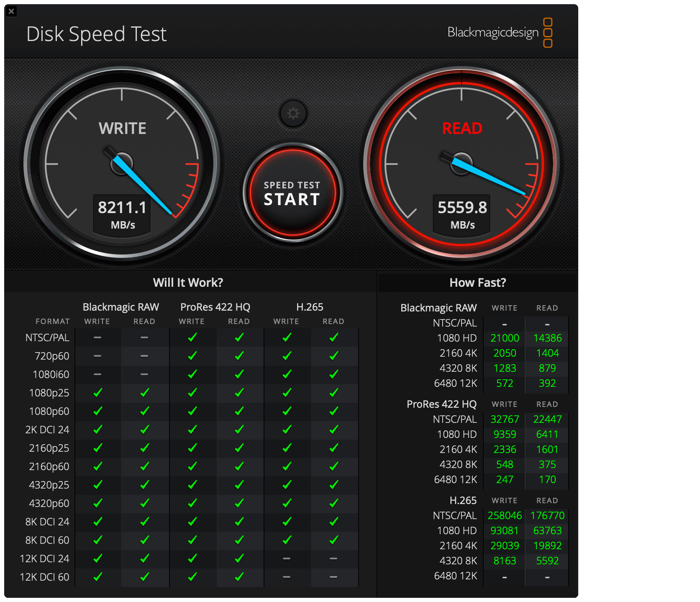Click the H.265 read checkmark for 8K DCI 60
This screenshot has height=602, width=700.
(333, 540)
